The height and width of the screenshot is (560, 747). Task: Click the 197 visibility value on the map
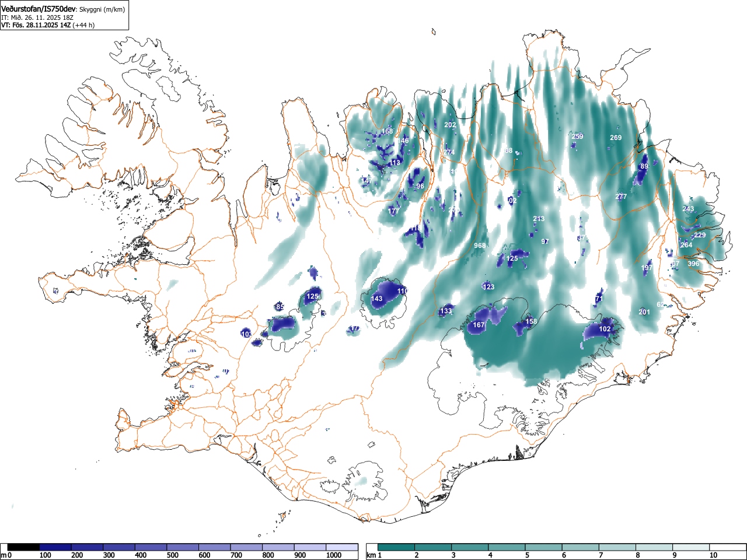[x=647, y=268]
